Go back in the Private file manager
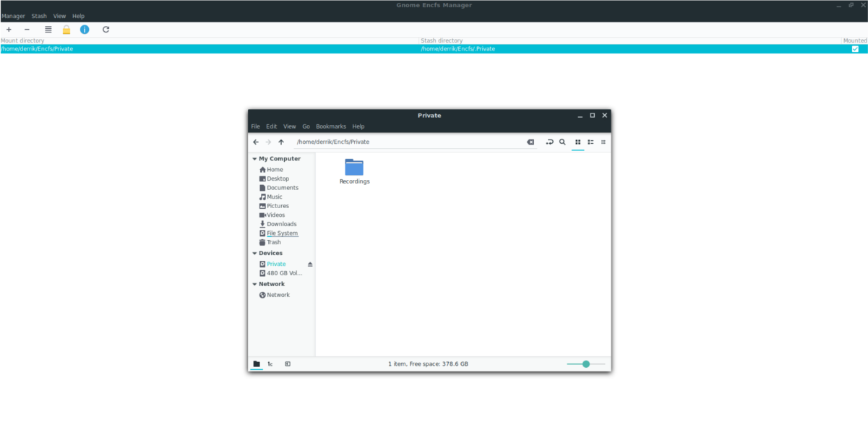 click(256, 142)
